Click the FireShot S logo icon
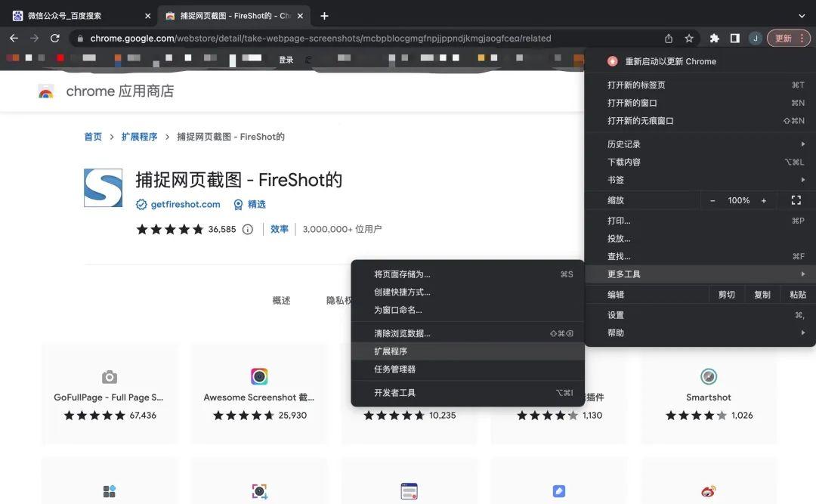Viewport: 816px width, 504px height. tap(103, 187)
